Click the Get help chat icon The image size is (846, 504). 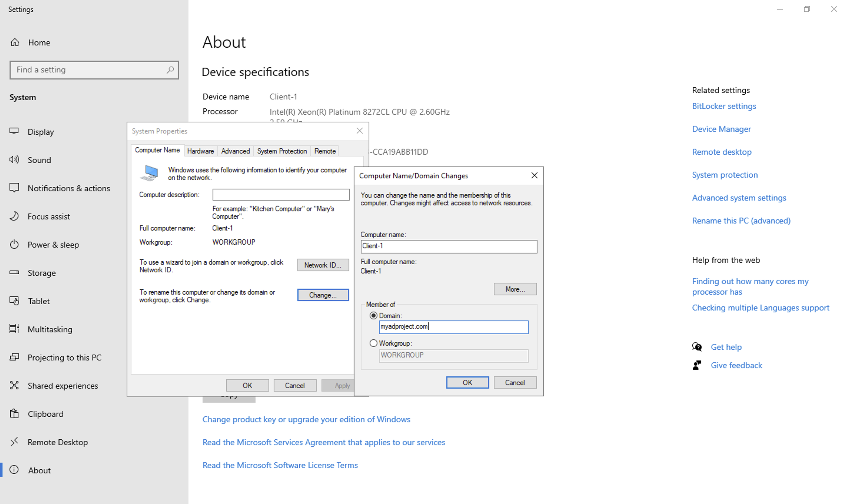point(697,347)
